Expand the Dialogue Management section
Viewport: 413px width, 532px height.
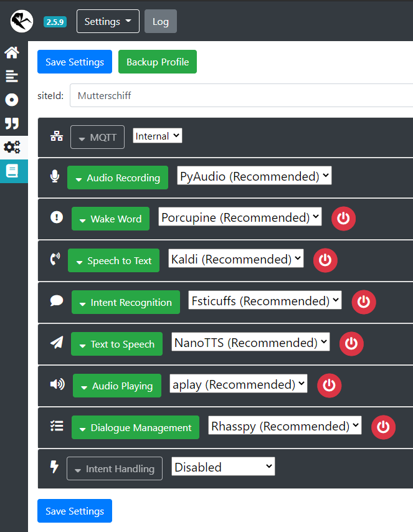pyautogui.click(x=135, y=427)
